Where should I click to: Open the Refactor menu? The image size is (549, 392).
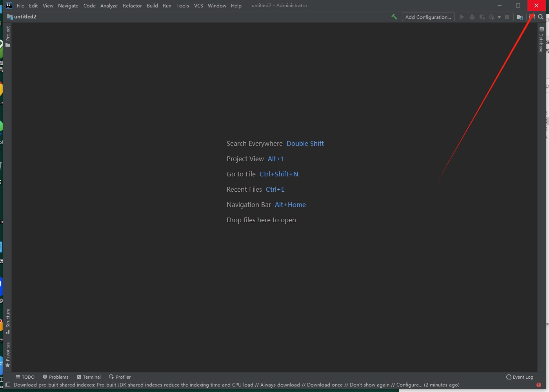point(132,5)
